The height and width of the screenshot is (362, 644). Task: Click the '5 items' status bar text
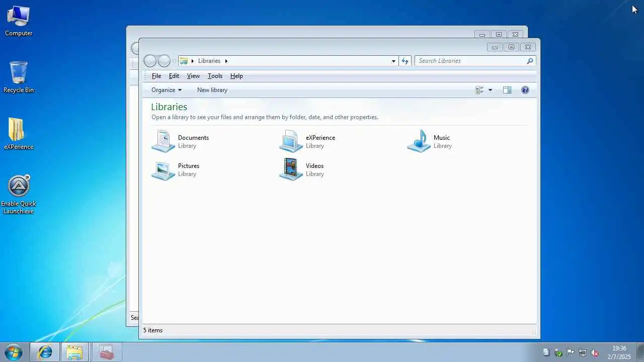click(153, 330)
